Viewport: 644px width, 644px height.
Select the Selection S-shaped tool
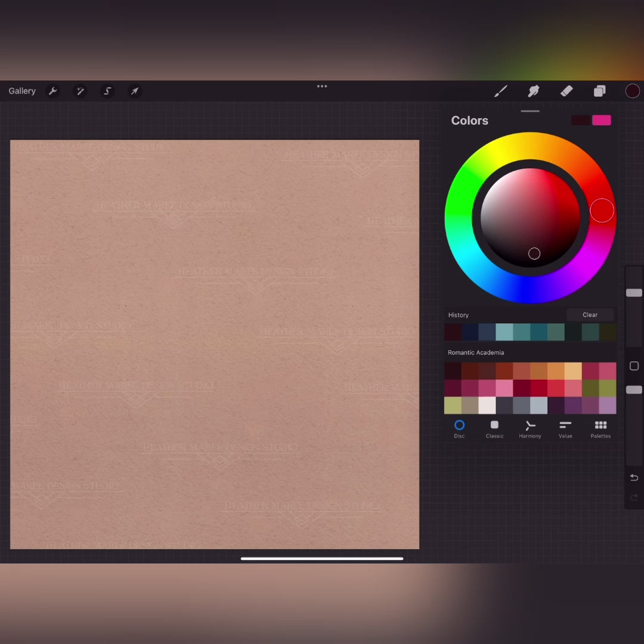pyautogui.click(x=107, y=91)
